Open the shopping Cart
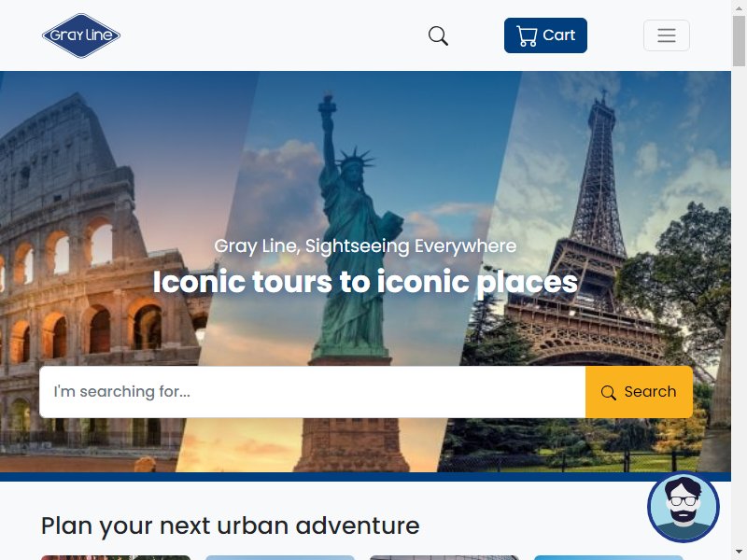 (x=545, y=35)
